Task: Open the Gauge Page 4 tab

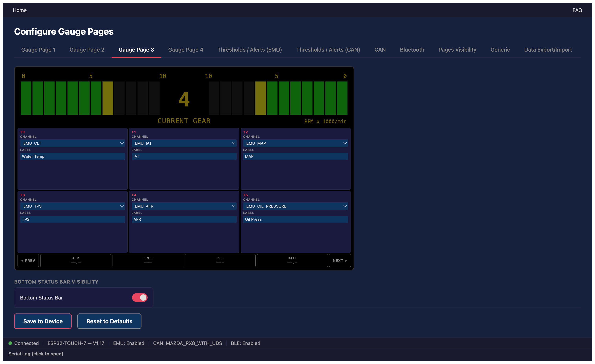Action: point(186,50)
